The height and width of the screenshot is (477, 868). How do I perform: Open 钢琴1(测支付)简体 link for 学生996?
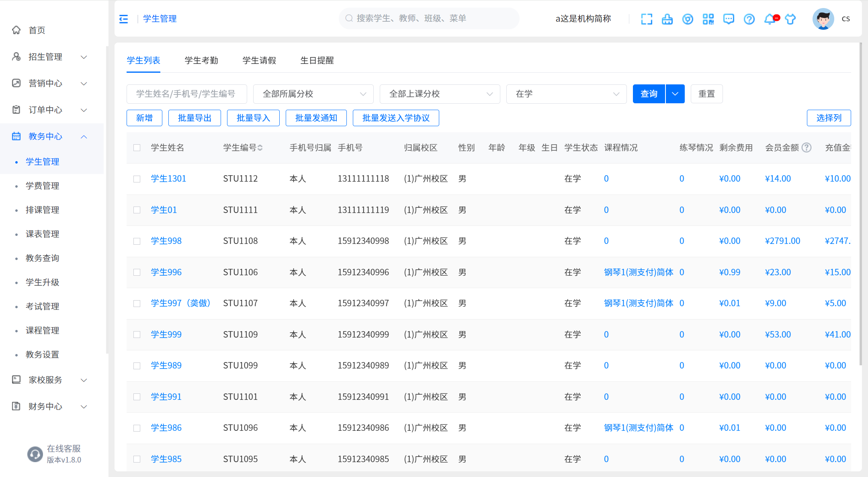pos(639,272)
